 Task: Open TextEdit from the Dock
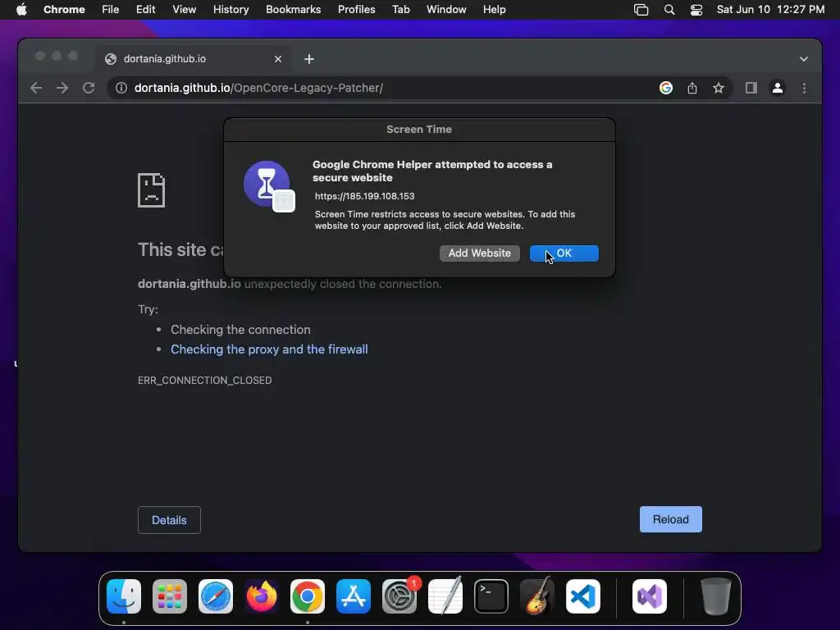point(445,596)
